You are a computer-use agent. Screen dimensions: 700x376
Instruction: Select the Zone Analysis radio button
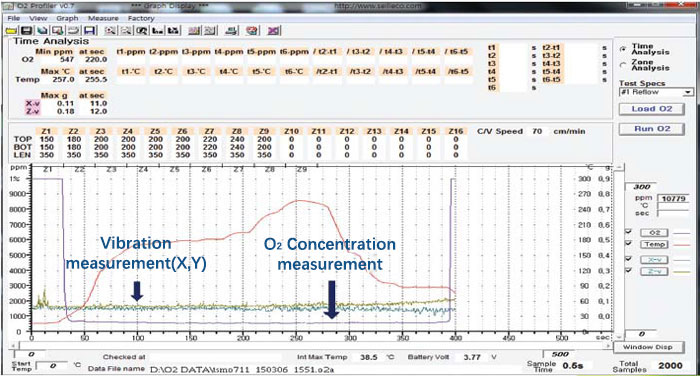623,65
